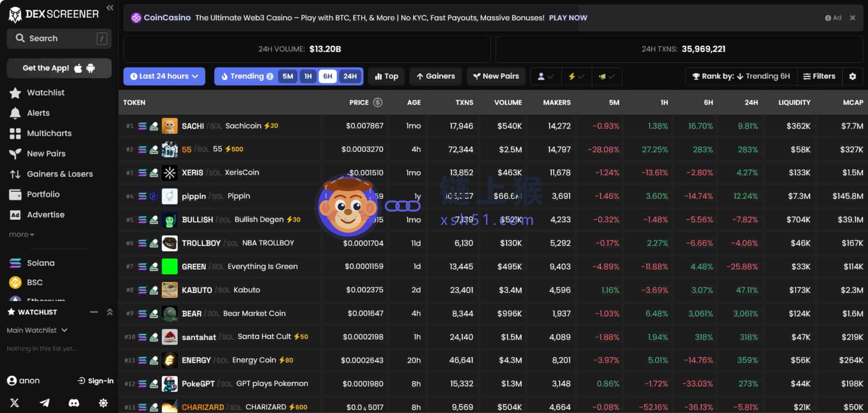Sort by the MCAP column header

click(853, 103)
